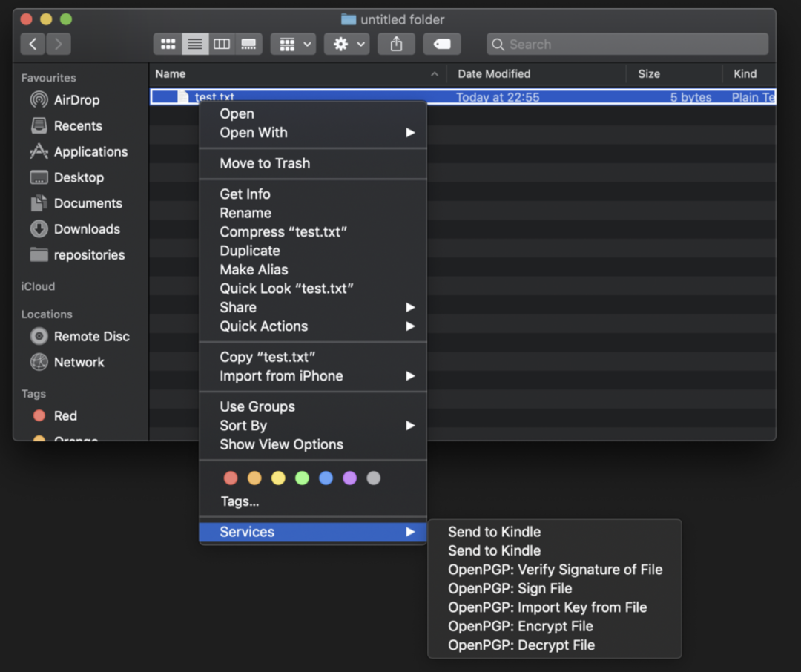Expand the Quick Actions submenu
801x672 pixels.
[313, 326]
